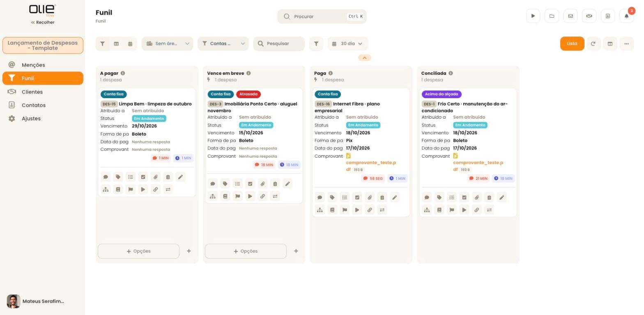Click the link icon on the Internet Fibra card

click(370, 210)
